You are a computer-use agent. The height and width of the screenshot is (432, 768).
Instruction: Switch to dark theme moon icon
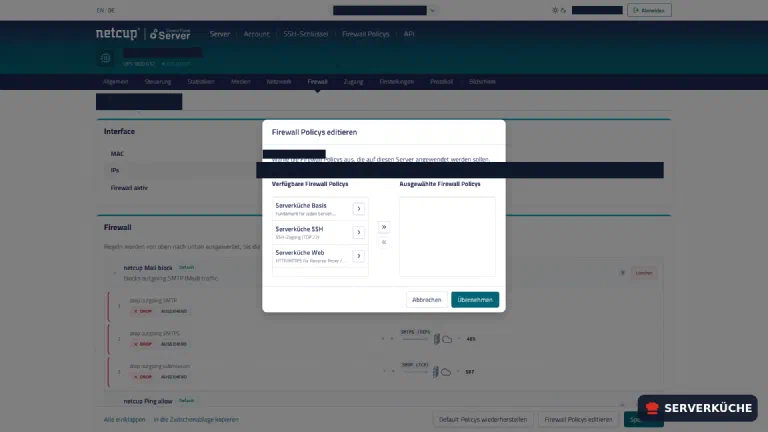[x=563, y=10]
